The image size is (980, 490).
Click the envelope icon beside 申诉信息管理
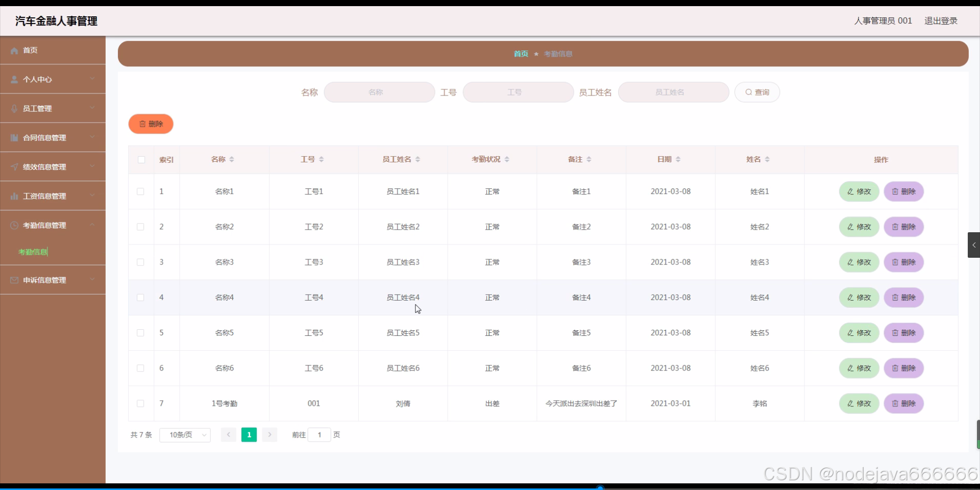tap(14, 280)
